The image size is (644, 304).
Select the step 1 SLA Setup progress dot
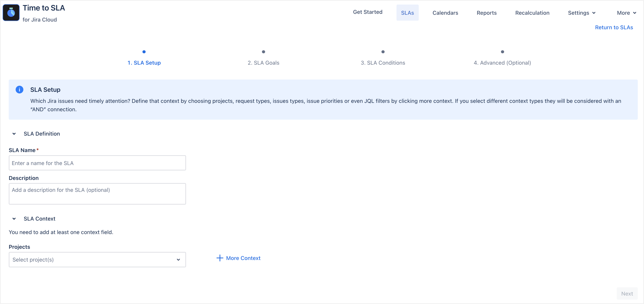click(144, 52)
